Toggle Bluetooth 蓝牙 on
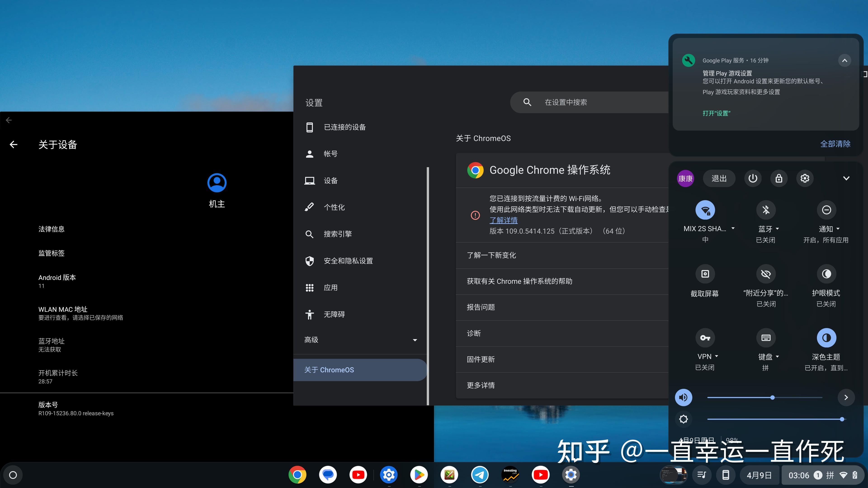The image size is (868, 488). pos(766,210)
